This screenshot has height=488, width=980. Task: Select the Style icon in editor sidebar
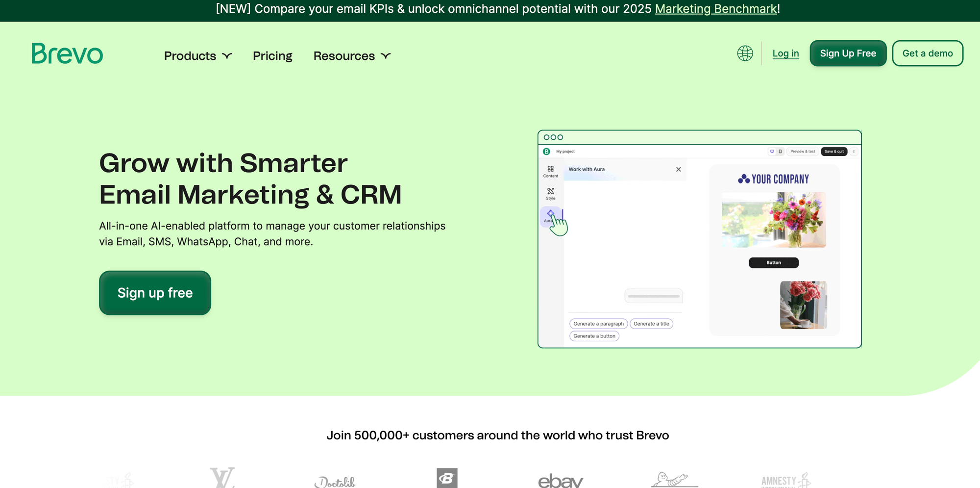(551, 194)
